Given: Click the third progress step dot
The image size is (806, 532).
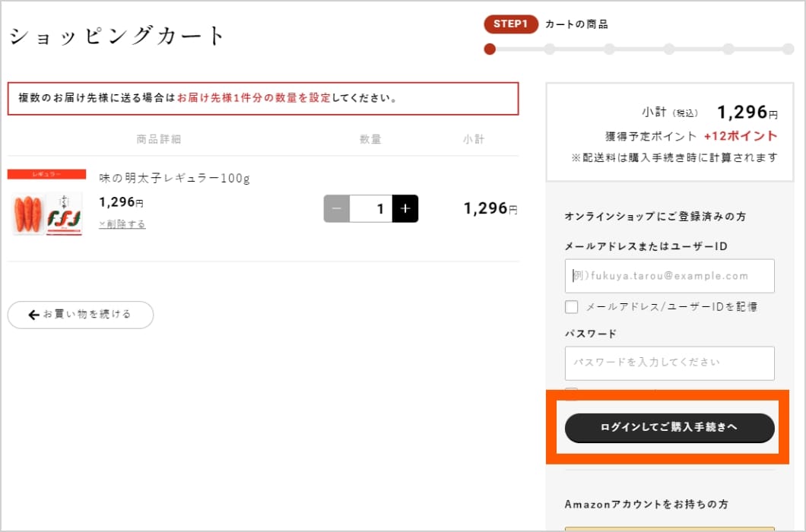Looking at the screenshot, I should click(609, 49).
